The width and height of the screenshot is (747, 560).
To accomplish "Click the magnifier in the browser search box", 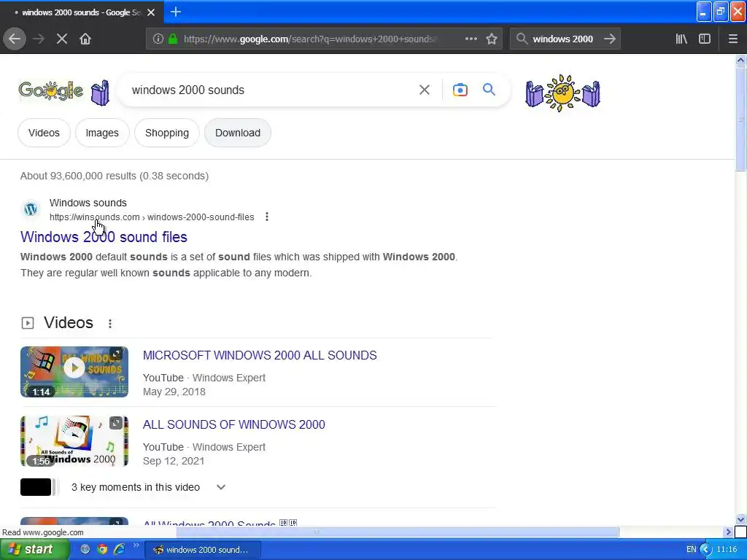I will [x=522, y=39].
